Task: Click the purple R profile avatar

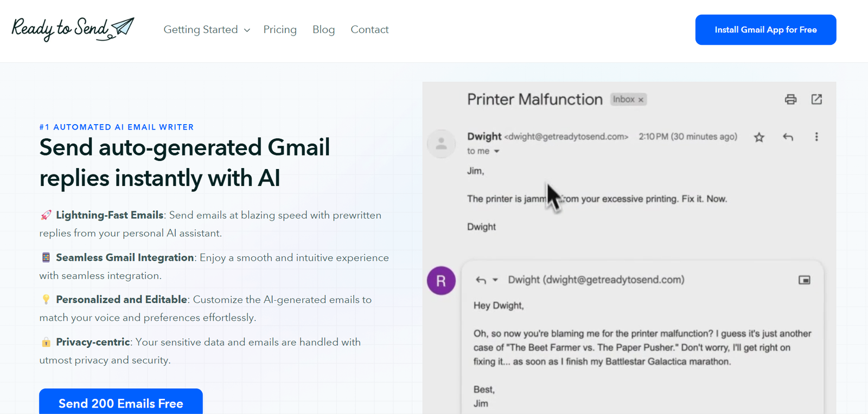Action: click(x=441, y=281)
